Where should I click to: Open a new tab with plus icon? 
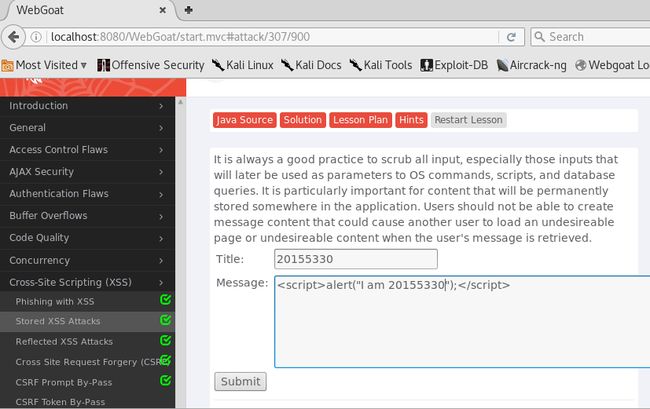189,10
